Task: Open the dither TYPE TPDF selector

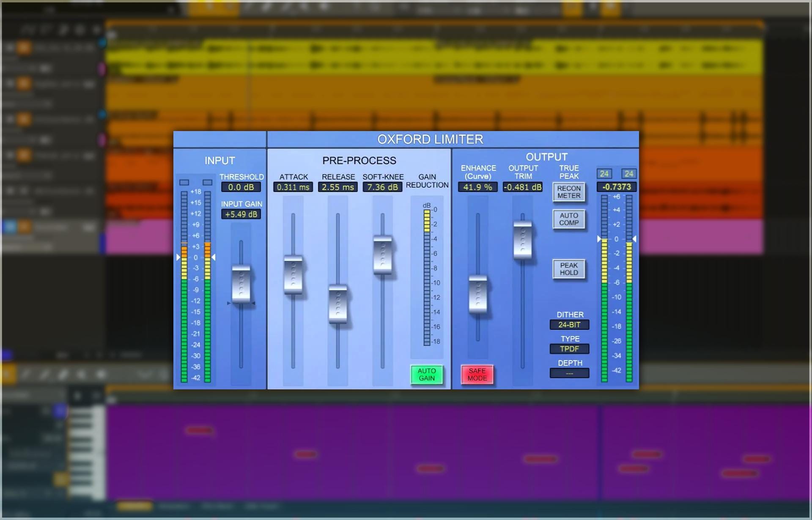Action: tap(569, 349)
